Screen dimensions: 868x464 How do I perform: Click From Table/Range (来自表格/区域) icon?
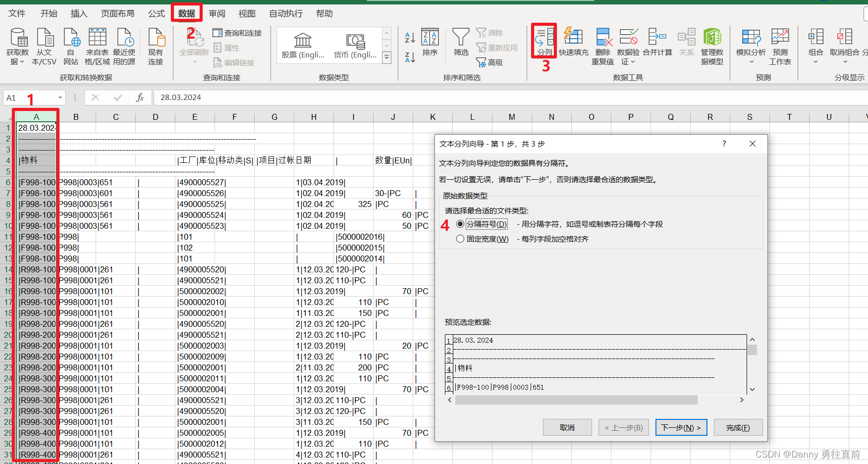pyautogui.click(x=98, y=37)
